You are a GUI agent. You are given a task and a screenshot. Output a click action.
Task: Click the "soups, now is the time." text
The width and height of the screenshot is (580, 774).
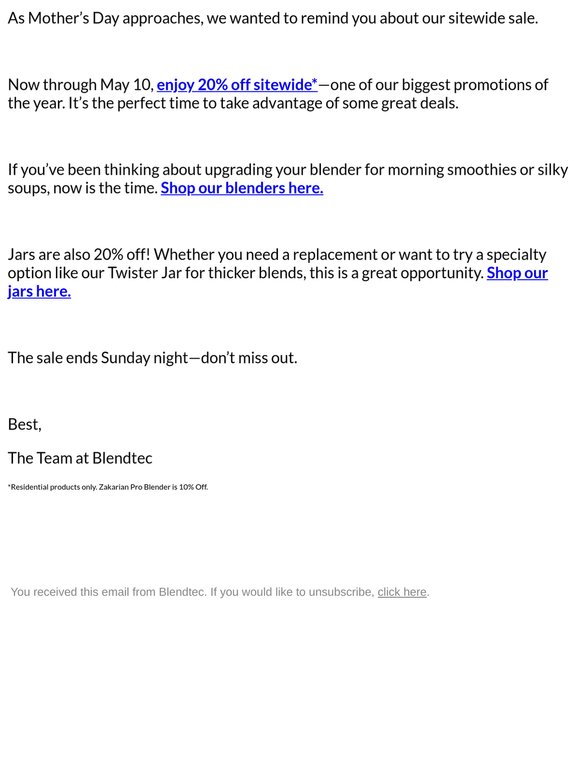point(82,188)
